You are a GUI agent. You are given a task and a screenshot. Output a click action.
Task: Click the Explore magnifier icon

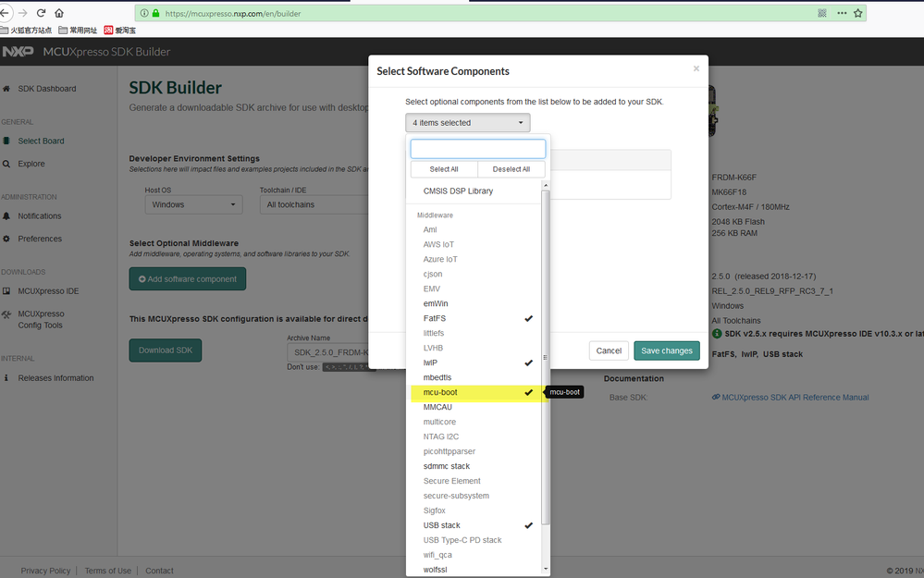click(6, 164)
